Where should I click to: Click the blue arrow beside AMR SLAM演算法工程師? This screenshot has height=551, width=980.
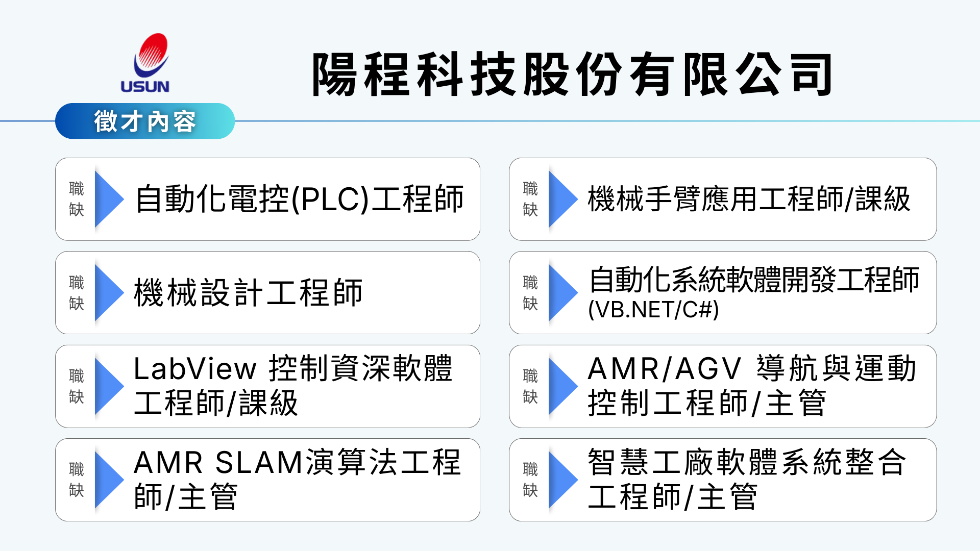tap(108, 480)
